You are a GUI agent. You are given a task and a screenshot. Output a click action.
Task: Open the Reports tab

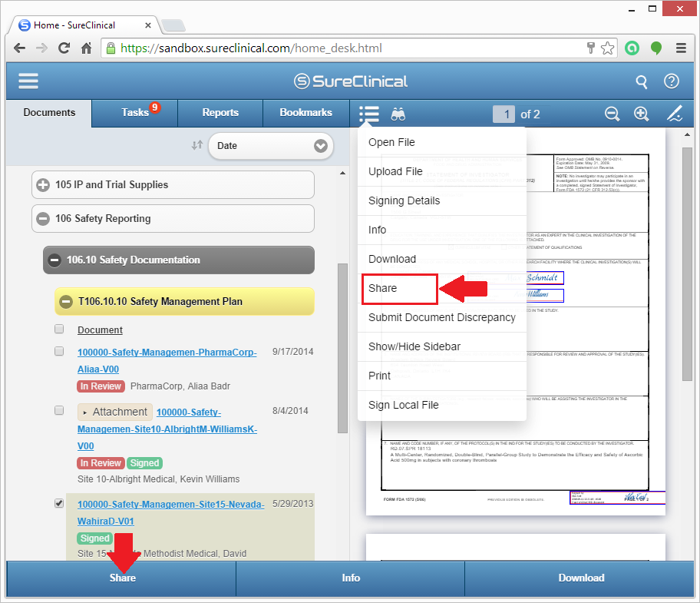220,113
